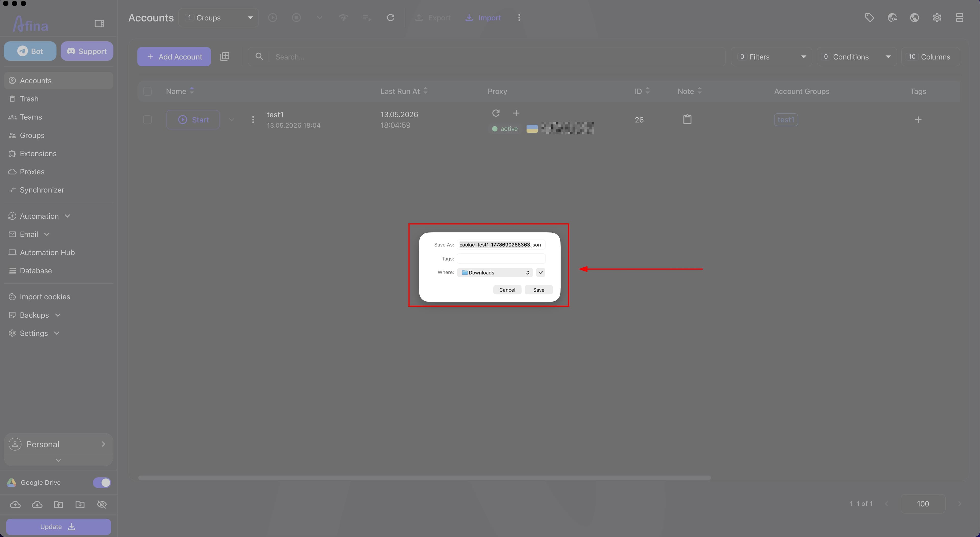
Task: Expand the chevron next to Start button
Action: [x=231, y=120]
